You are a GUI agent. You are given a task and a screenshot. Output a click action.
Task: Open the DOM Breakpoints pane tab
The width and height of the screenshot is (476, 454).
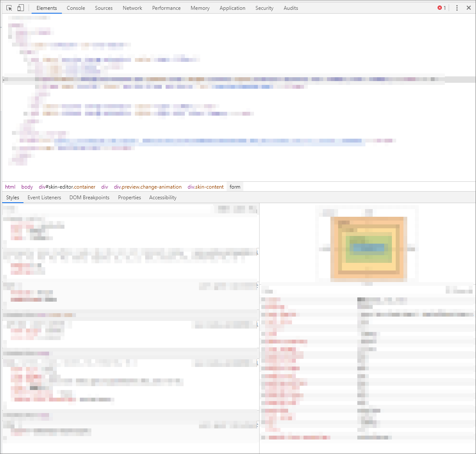pyautogui.click(x=89, y=198)
